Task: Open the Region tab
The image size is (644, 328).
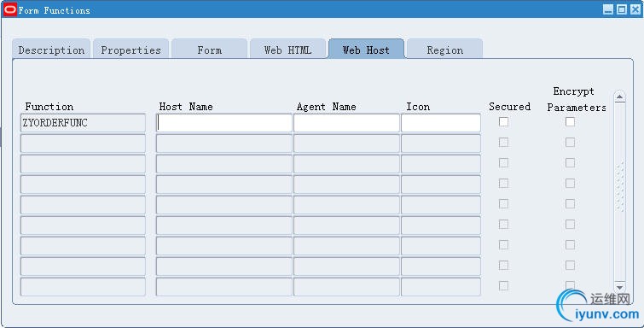Action: (x=444, y=50)
